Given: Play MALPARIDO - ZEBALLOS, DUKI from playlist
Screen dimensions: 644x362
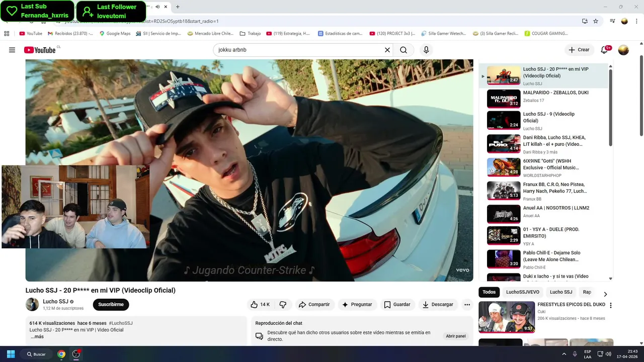Looking at the screenshot, I should tap(543, 99).
